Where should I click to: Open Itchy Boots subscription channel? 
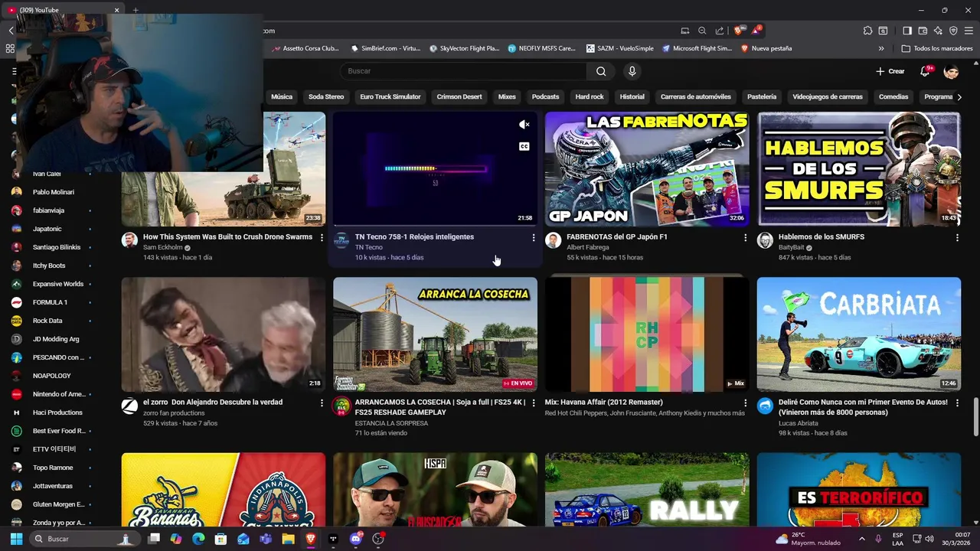(x=51, y=266)
